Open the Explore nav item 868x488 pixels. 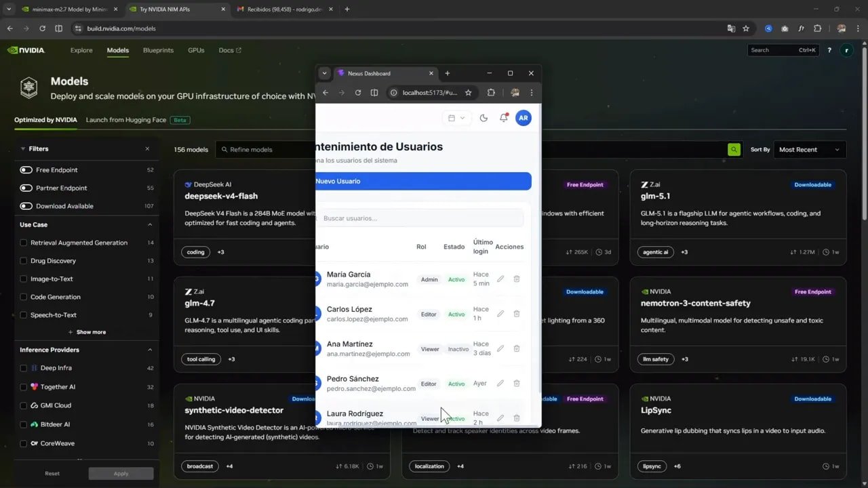[81, 50]
